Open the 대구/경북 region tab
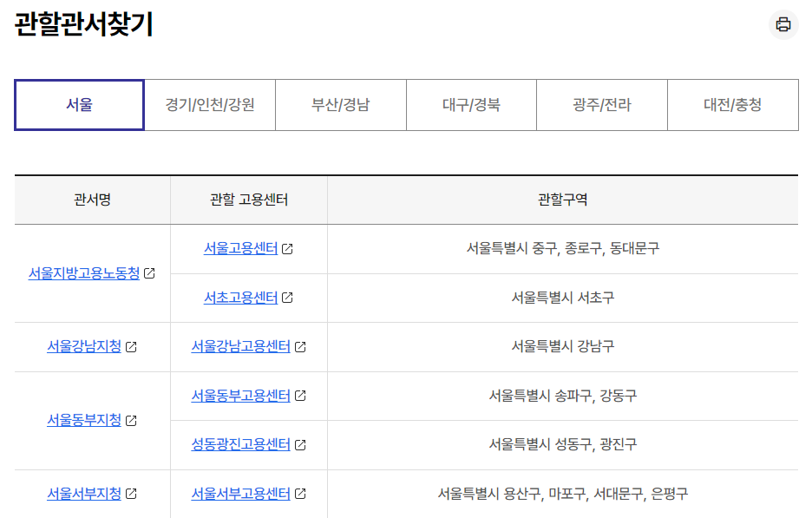The image size is (812, 518). point(471,104)
